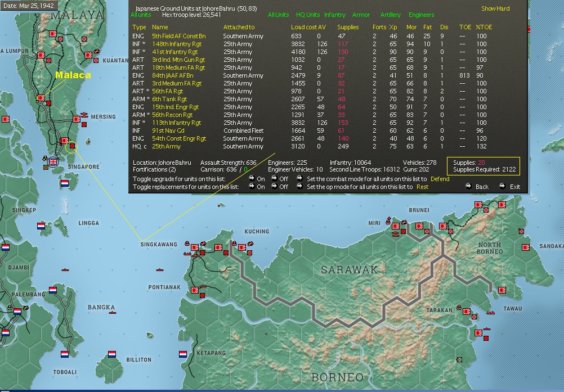
Task: Click the Dutch flag base at Toboali
Action: click(x=65, y=354)
